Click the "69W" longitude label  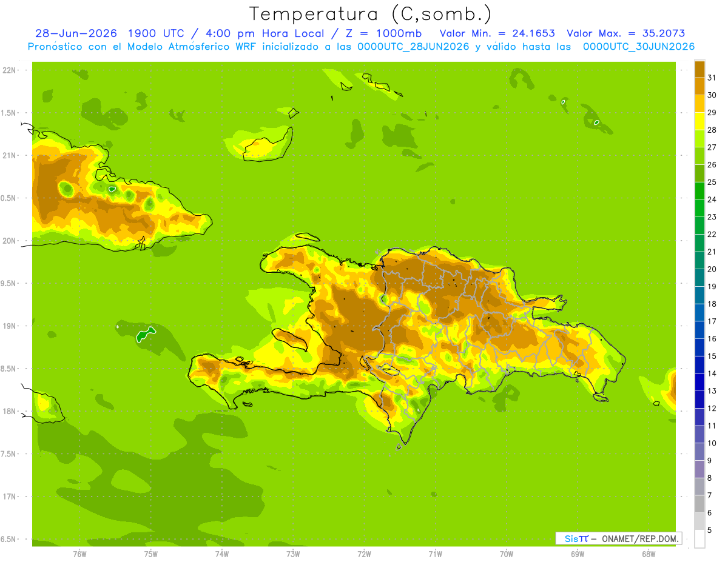pos(578,554)
